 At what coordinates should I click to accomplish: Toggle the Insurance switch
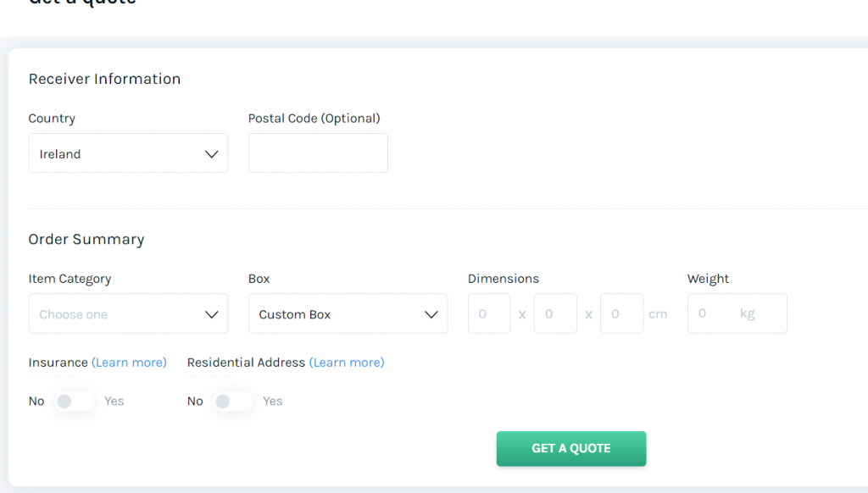click(x=75, y=402)
